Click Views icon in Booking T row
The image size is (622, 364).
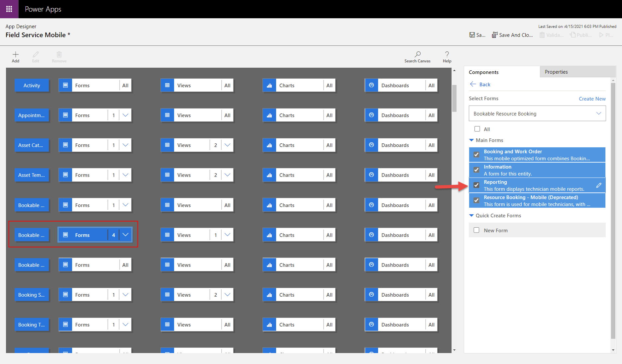point(167,325)
